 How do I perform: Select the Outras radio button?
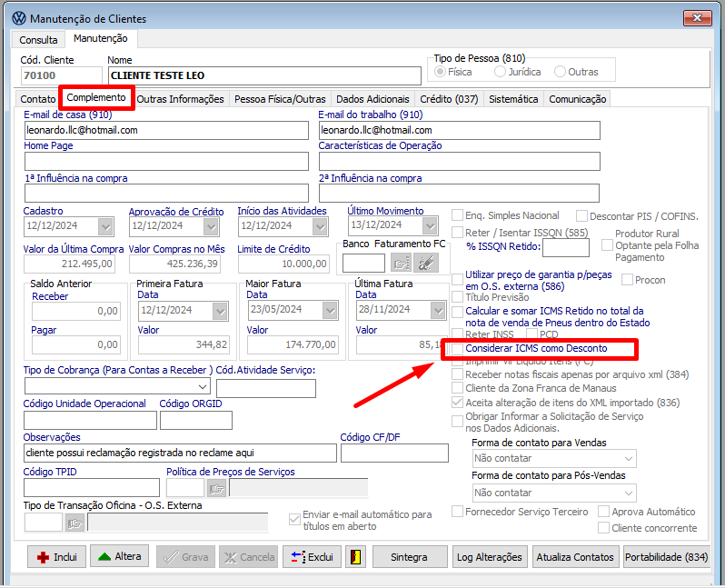(x=560, y=72)
